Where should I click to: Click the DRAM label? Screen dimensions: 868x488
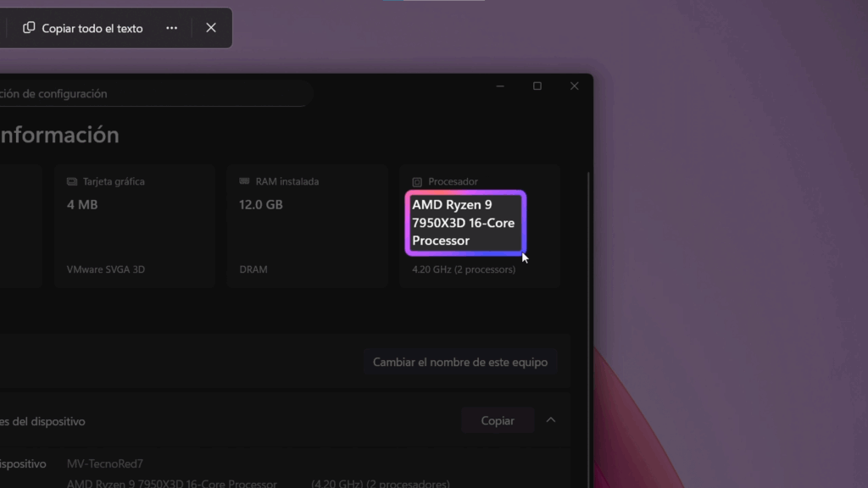pyautogui.click(x=253, y=269)
